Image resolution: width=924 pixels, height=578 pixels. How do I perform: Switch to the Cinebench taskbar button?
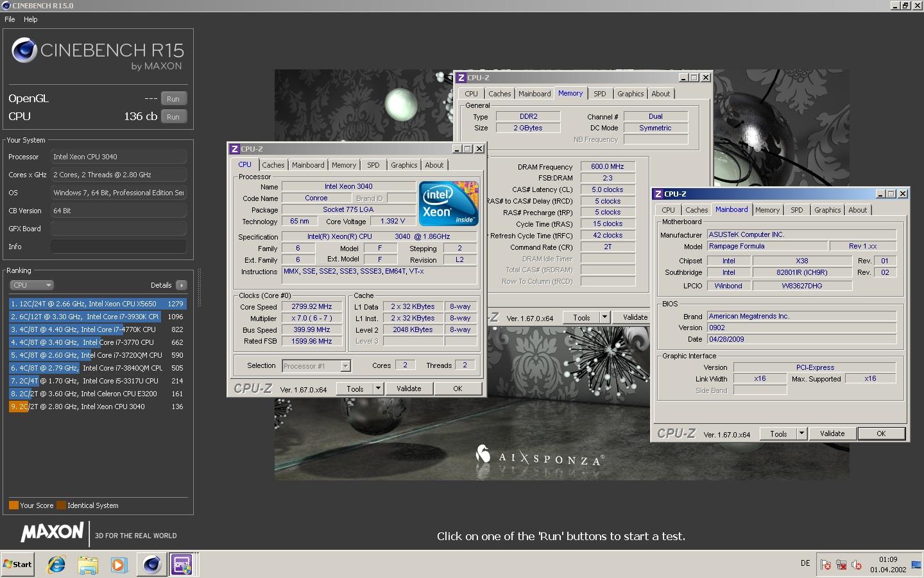pyautogui.click(x=152, y=565)
